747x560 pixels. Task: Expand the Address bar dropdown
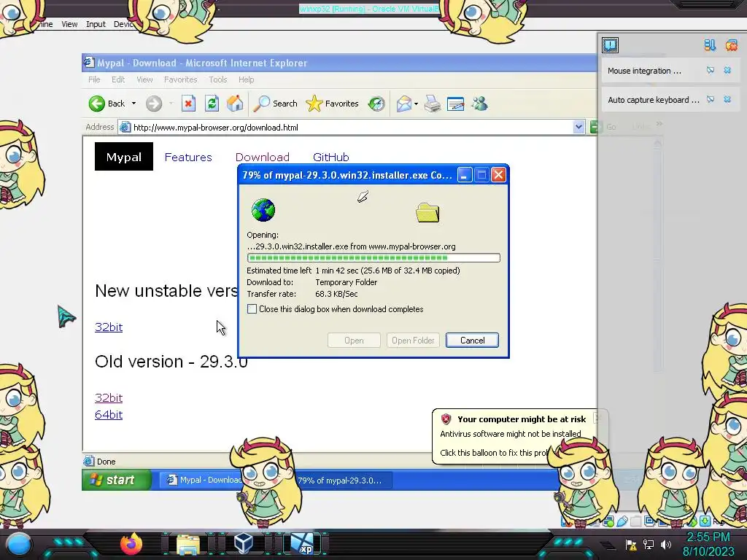click(578, 127)
